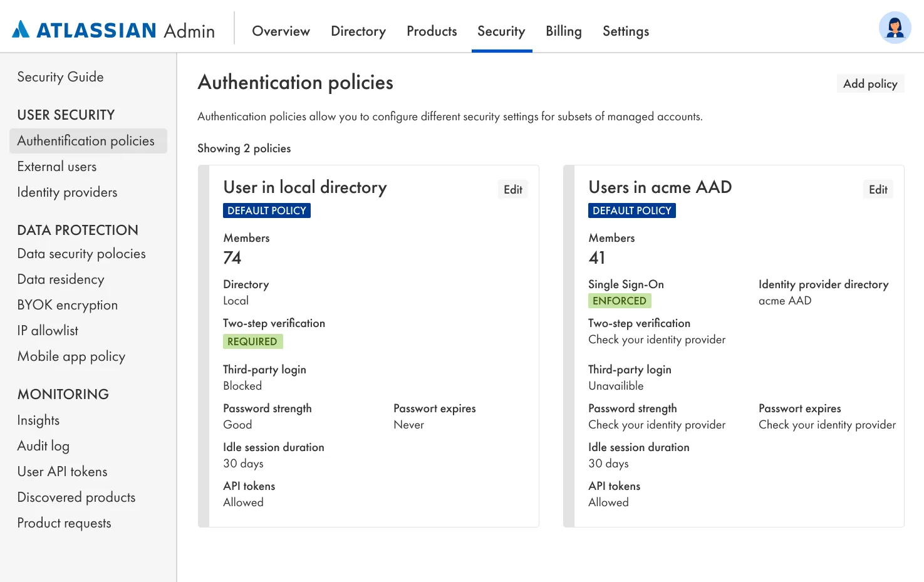Select External users in sidebar
The image size is (924, 582).
pyautogui.click(x=57, y=167)
